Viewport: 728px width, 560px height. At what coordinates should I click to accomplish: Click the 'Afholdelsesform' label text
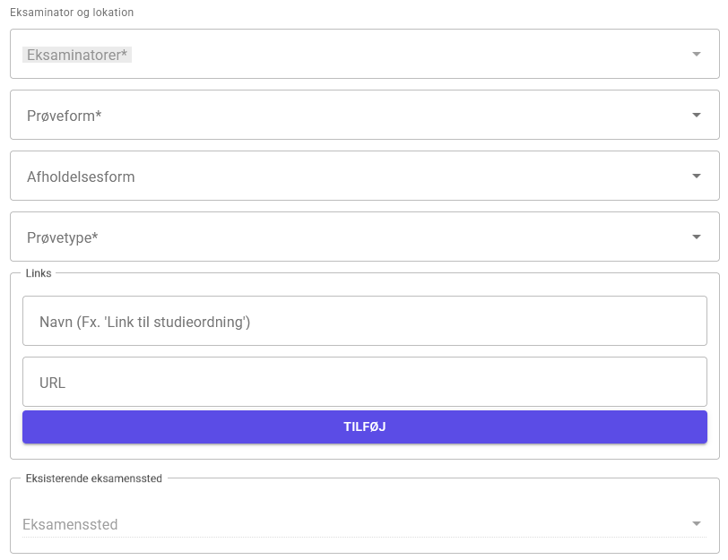click(x=81, y=177)
